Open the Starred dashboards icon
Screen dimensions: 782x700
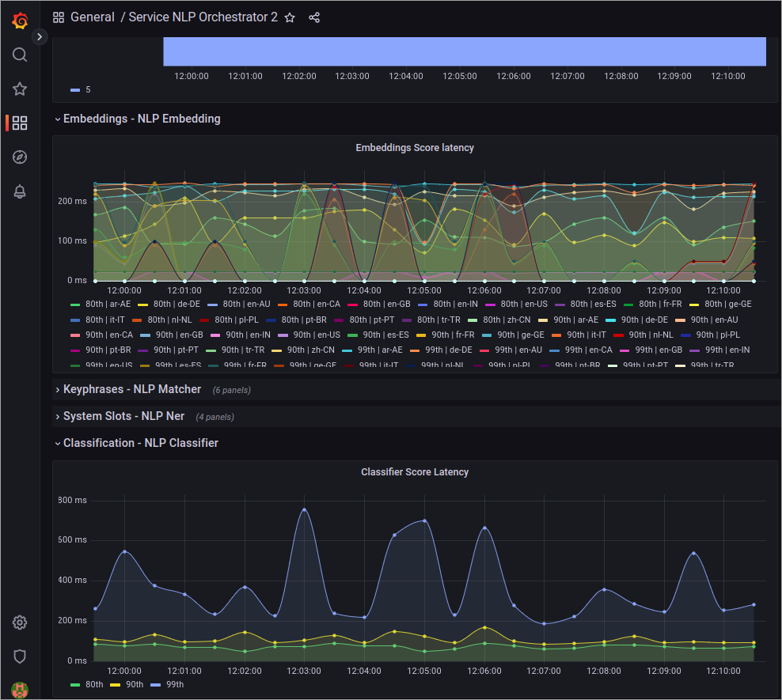tap(20, 89)
